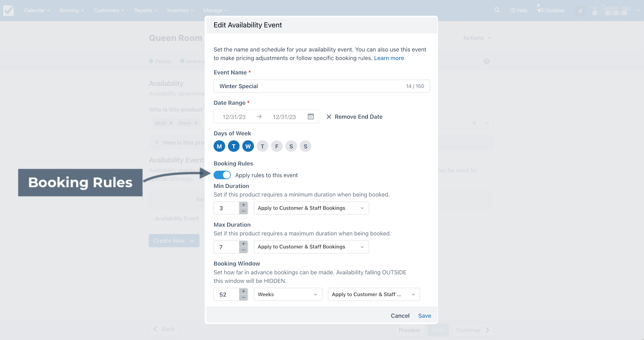Open Max Duration apply-to dropdown
The width and height of the screenshot is (644, 340).
coord(311,247)
